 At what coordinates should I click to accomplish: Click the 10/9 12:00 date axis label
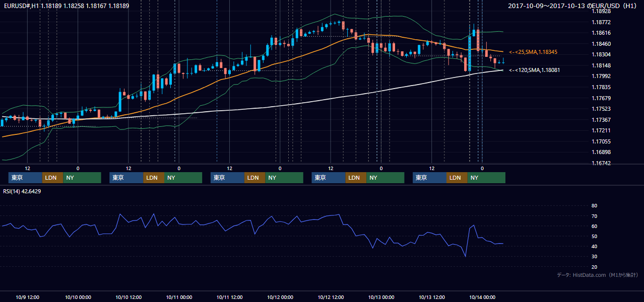[x=28, y=297]
